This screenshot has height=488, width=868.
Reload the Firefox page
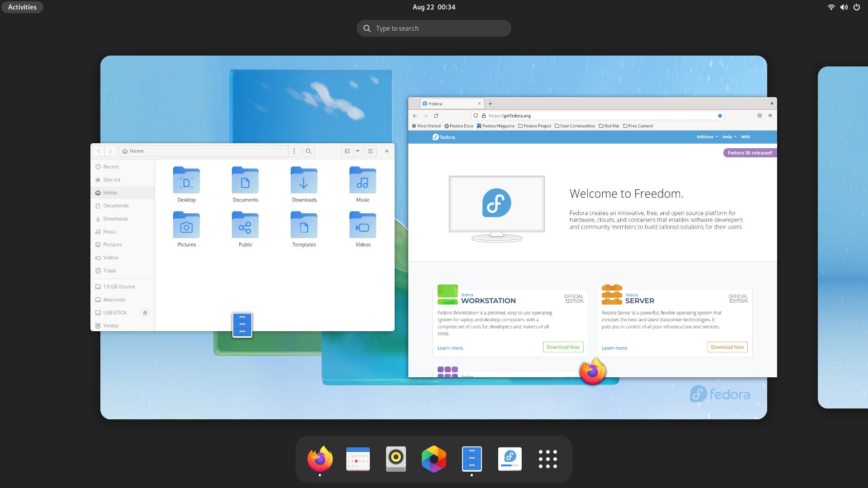(436, 116)
